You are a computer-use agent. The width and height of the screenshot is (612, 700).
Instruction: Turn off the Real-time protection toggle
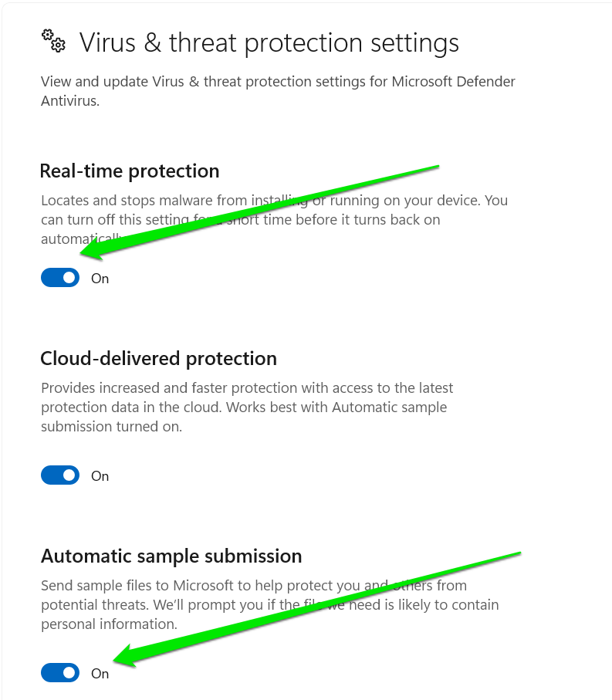(x=60, y=278)
